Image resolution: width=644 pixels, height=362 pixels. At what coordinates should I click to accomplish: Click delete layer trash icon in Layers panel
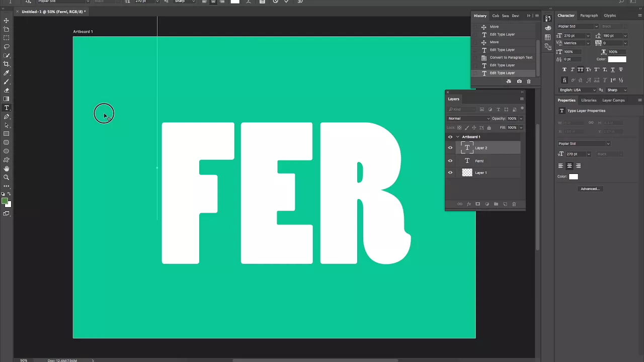514,204
